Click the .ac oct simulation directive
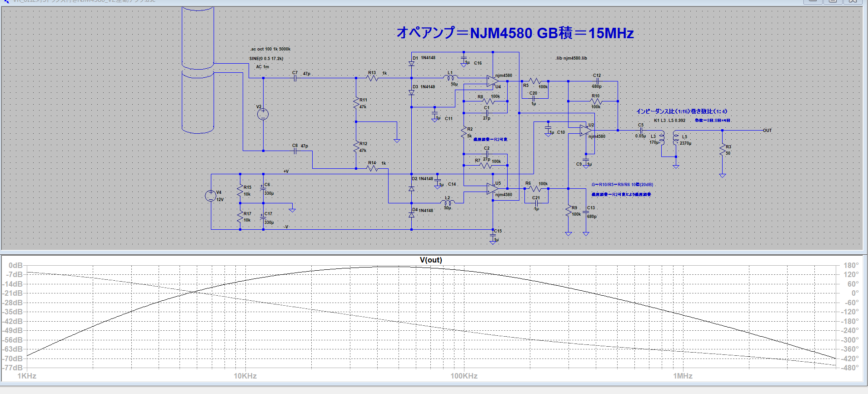 tap(270, 49)
